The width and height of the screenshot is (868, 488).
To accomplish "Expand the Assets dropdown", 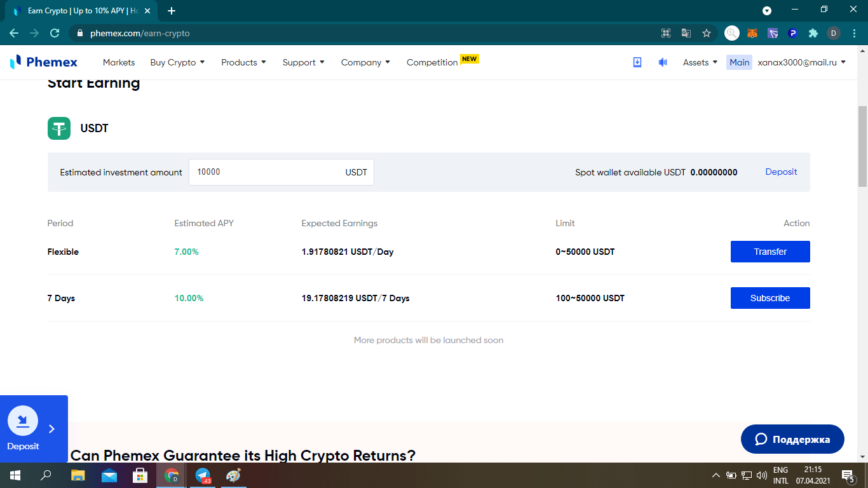I will (700, 62).
